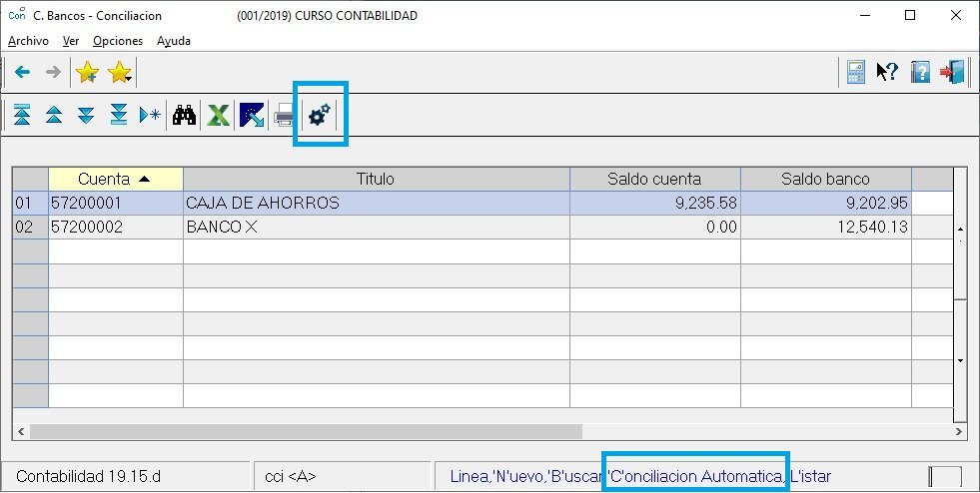
Task: Export to Excel icon
Action: (x=218, y=115)
